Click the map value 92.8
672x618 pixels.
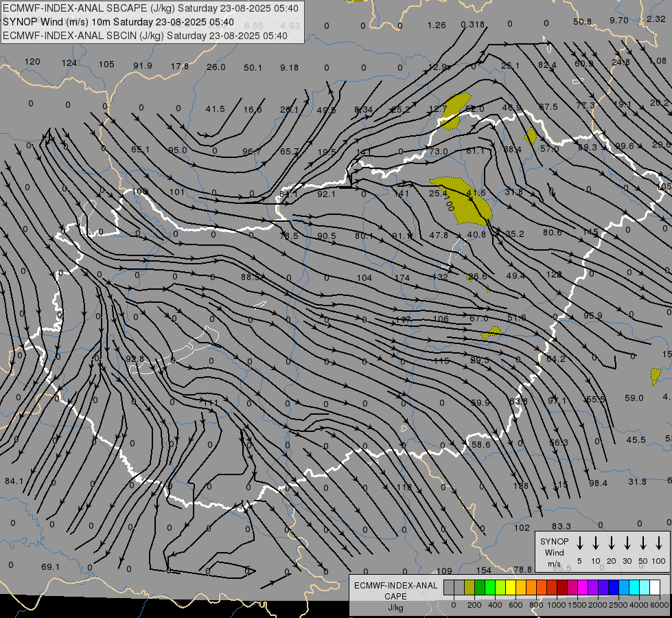tap(135, 358)
